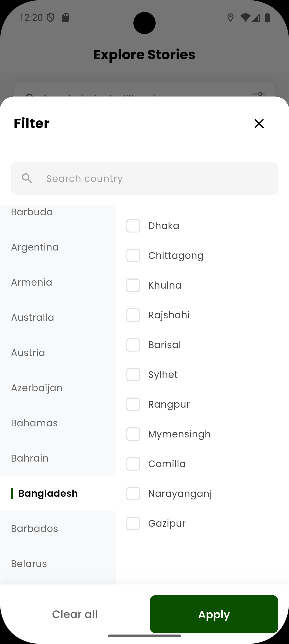This screenshot has width=289, height=644.
Task: Enable the Sylhet checkbox
Action: (x=133, y=375)
